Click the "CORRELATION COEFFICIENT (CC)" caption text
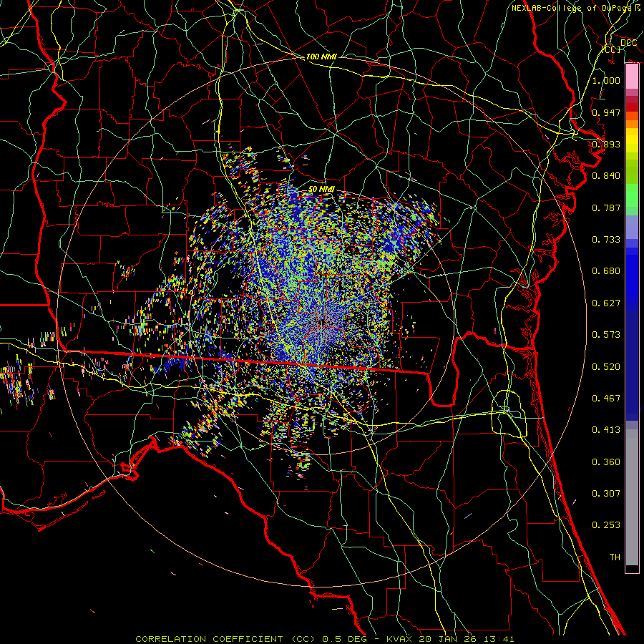 tap(225, 639)
